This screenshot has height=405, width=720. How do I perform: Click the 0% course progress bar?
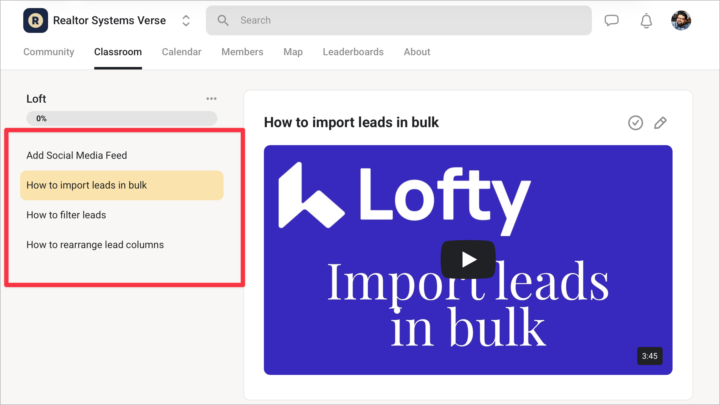click(122, 118)
